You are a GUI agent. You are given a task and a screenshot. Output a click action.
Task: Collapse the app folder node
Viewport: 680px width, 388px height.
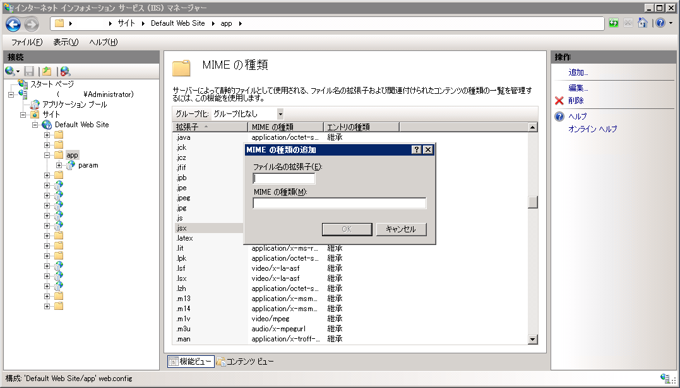point(47,155)
